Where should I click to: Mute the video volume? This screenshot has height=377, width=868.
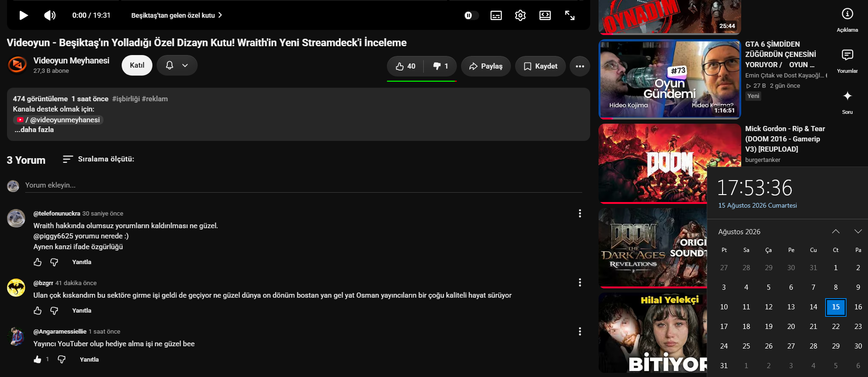click(x=50, y=15)
